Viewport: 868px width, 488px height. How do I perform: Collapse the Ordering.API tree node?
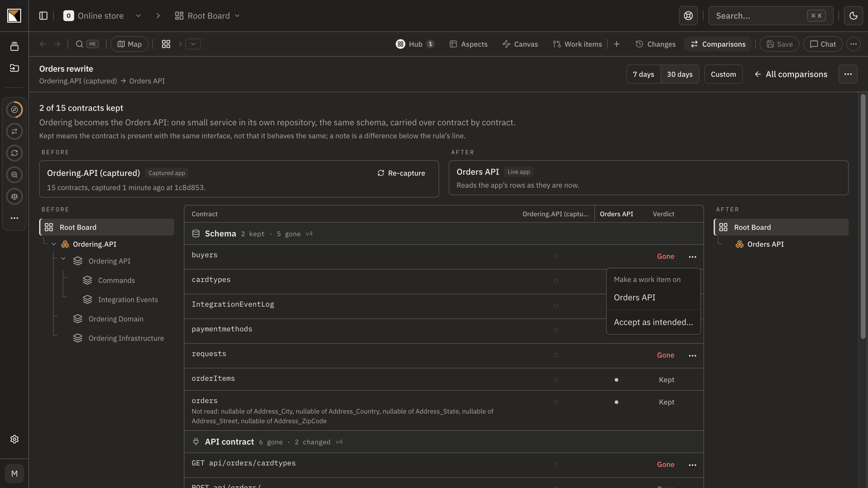tap(54, 244)
